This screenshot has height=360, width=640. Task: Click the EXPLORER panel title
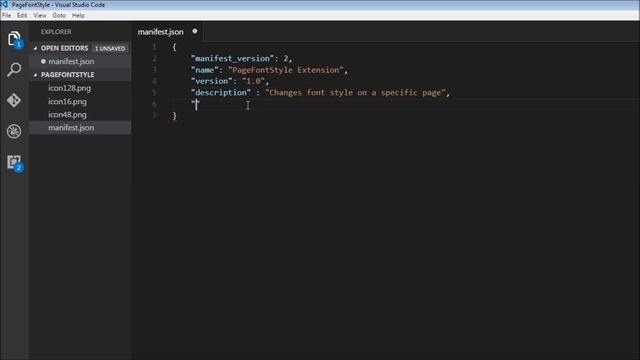pyautogui.click(x=56, y=32)
